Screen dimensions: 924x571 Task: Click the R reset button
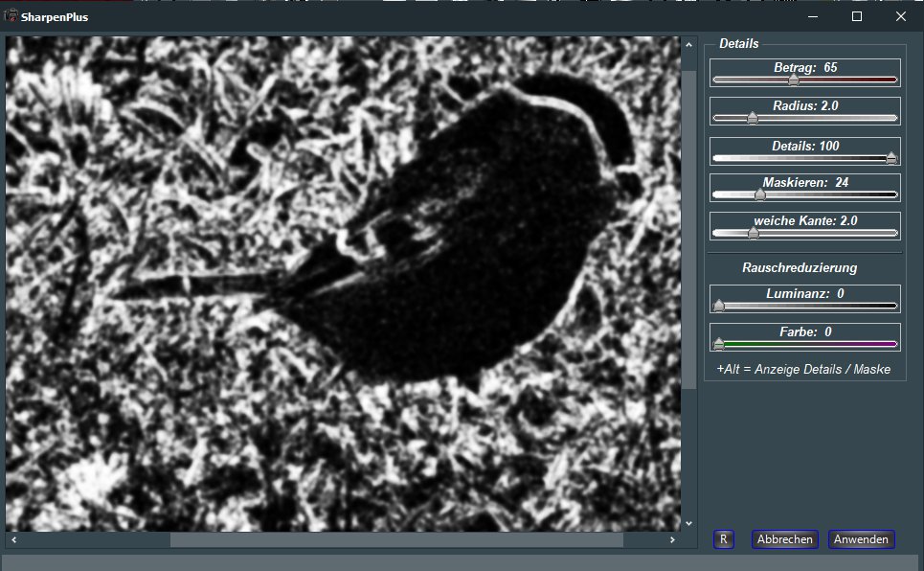723,539
